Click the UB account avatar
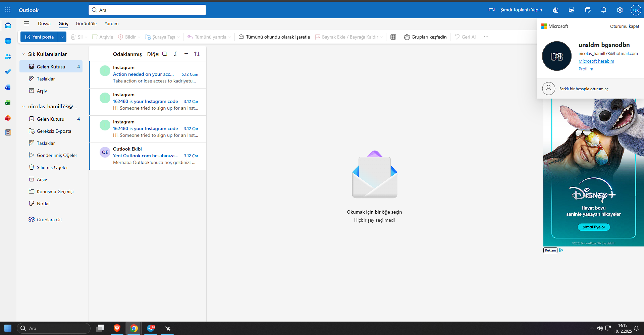Viewport: 644px width, 335px height. (636, 10)
